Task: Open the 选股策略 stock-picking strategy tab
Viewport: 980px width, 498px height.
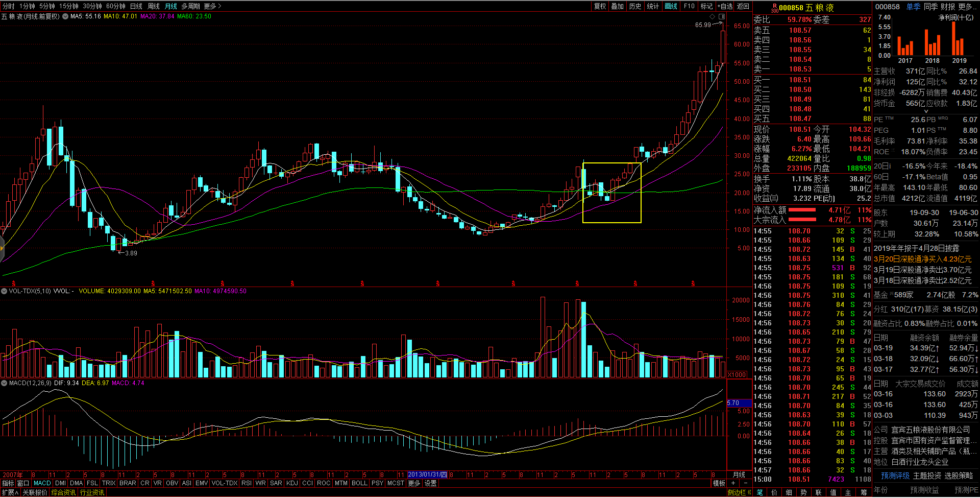Action: (959, 476)
